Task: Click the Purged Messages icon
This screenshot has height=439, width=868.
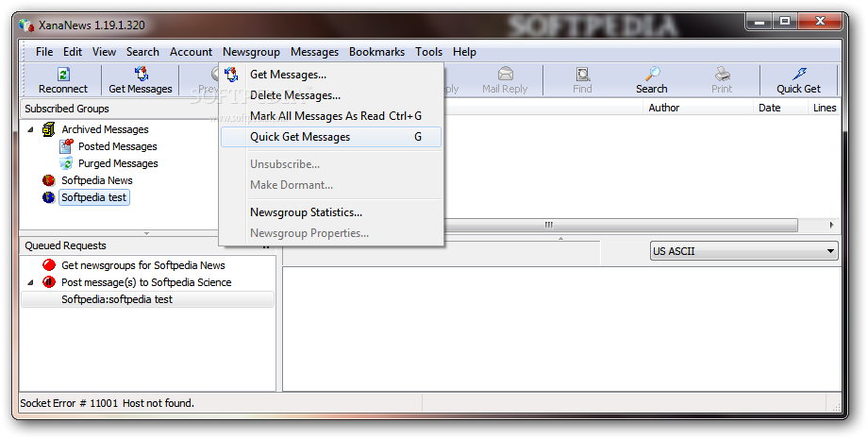Action: (x=66, y=163)
